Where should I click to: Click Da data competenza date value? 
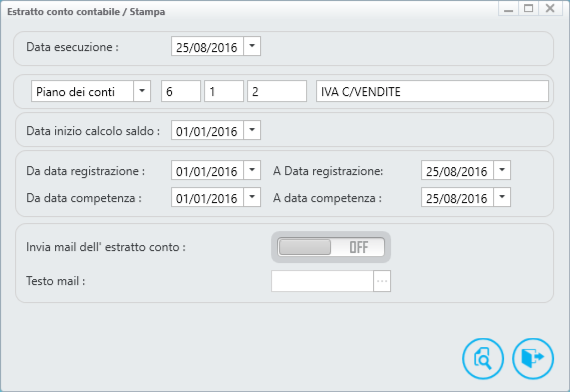point(207,197)
